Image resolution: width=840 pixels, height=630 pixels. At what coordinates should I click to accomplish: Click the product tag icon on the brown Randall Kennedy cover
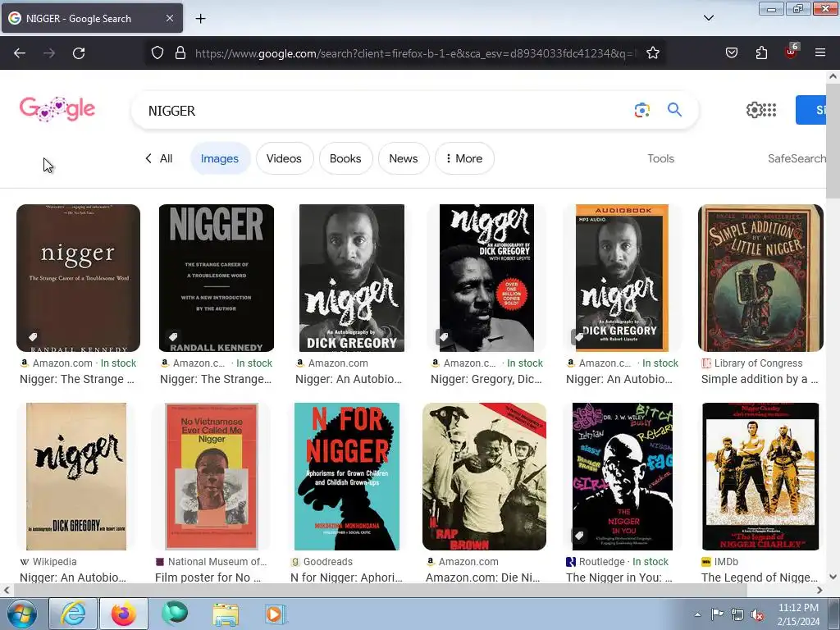coord(33,337)
